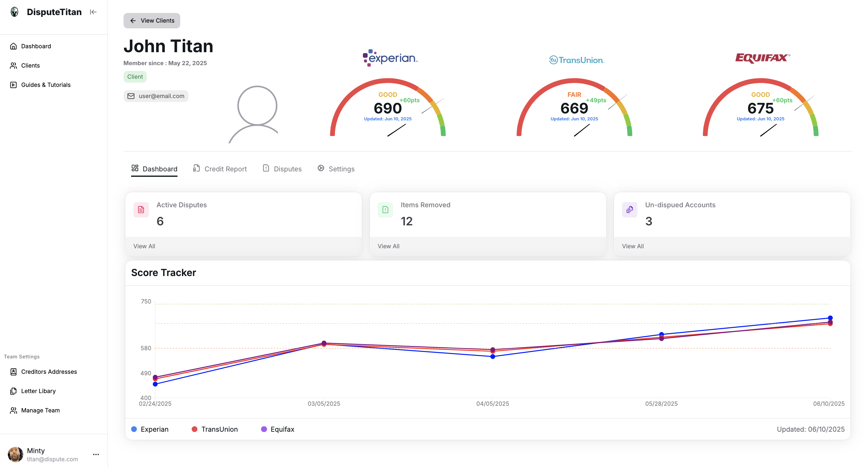The image size is (868, 467).
Task: Click the 05/28/2025 x-axis label
Action: coord(661,404)
